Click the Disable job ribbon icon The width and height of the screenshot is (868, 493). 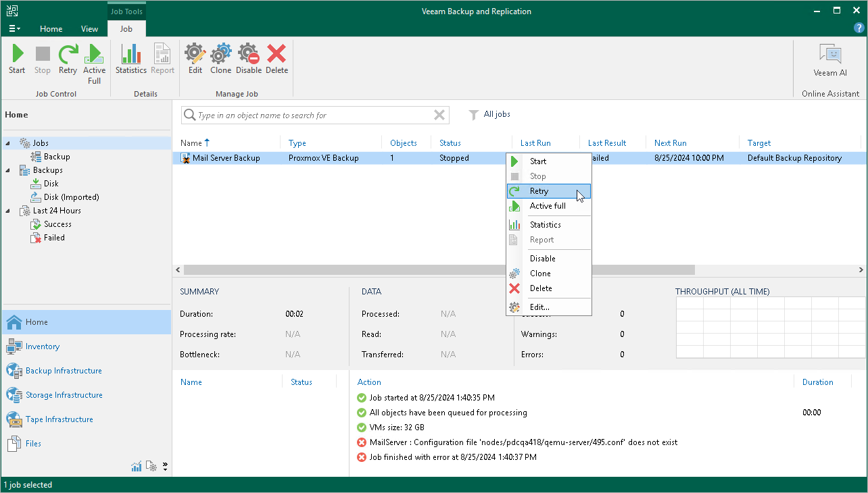pos(249,59)
